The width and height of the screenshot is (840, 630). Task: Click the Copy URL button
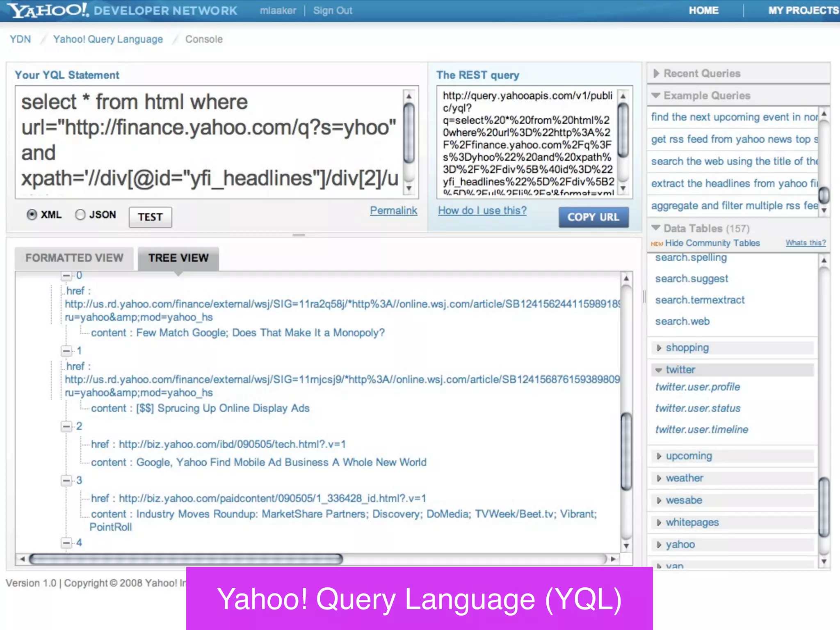[x=593, y=217]
